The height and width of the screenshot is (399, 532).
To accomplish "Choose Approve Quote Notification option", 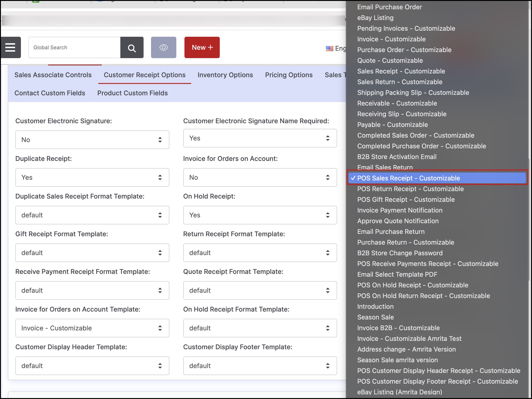I will (437, 221).
